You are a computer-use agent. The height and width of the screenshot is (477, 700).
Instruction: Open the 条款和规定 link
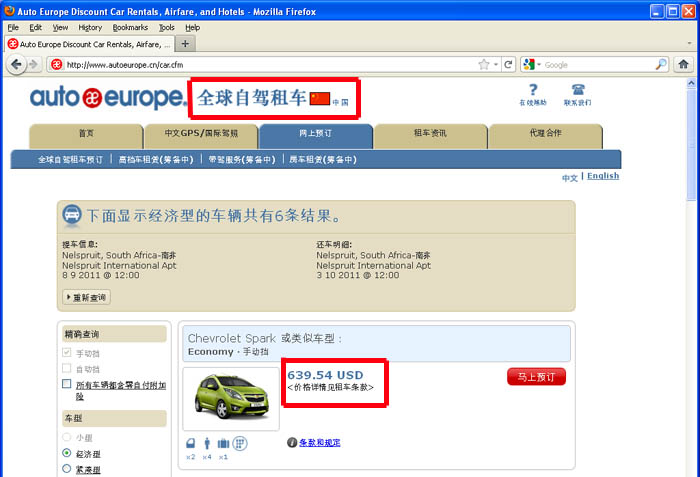[320, 443]
